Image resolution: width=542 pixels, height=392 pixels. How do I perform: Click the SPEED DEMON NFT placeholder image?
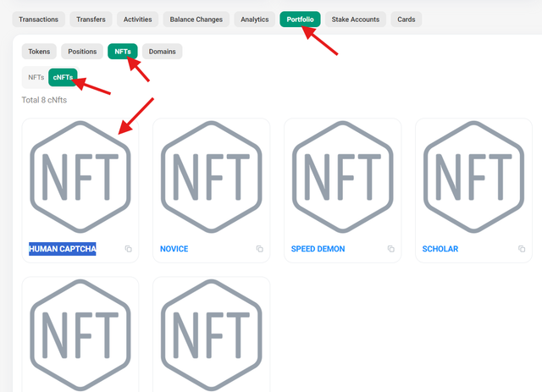342,177
